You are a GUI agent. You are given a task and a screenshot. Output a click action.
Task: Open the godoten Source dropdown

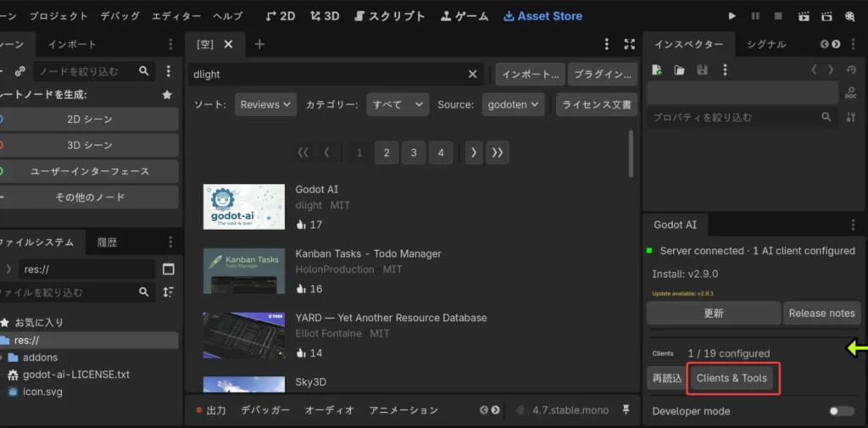pyautogui.click(x=513, y=104)
